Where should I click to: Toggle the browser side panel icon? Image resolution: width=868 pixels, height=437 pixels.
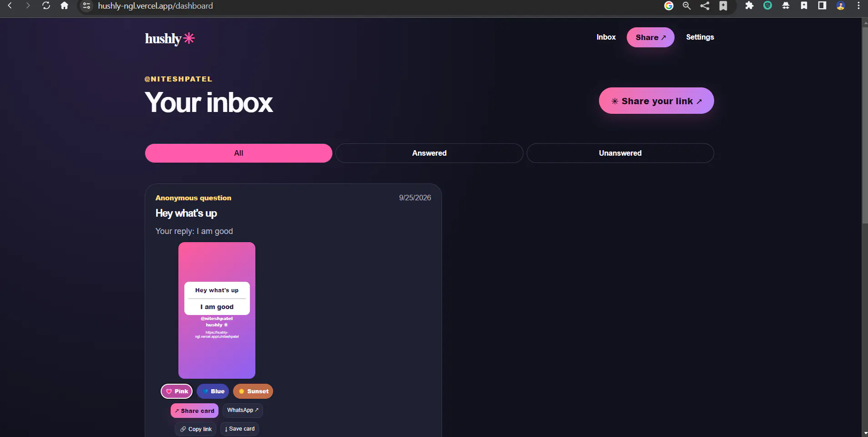coord(822,5)
